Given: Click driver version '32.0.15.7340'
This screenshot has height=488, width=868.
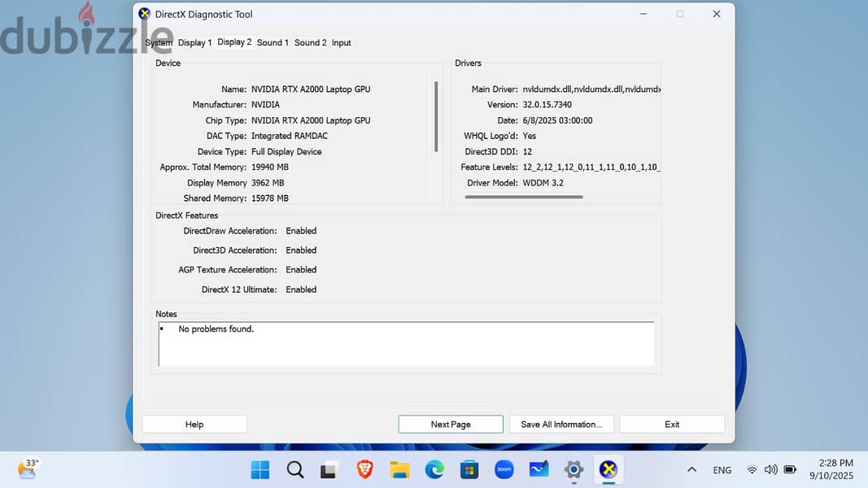Looking at the screenshot, I should click(x=547, y=105).
